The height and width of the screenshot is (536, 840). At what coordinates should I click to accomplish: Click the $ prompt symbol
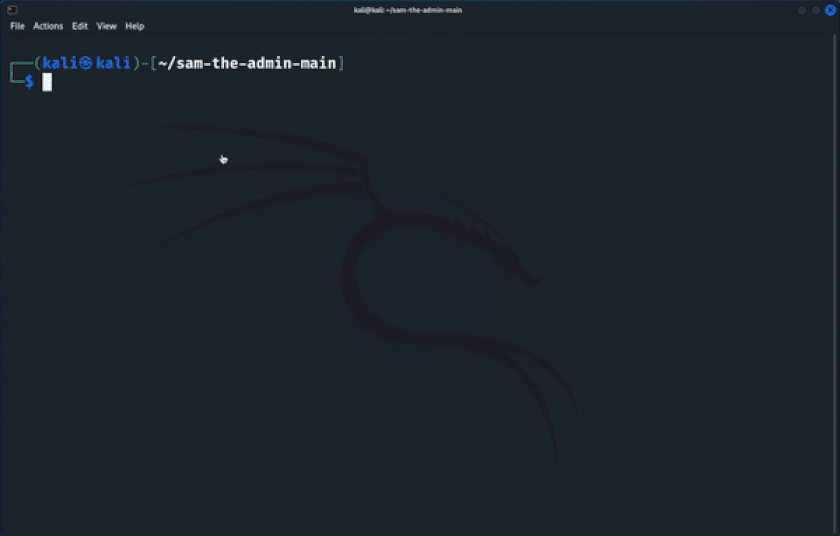(x=29, y=82)
